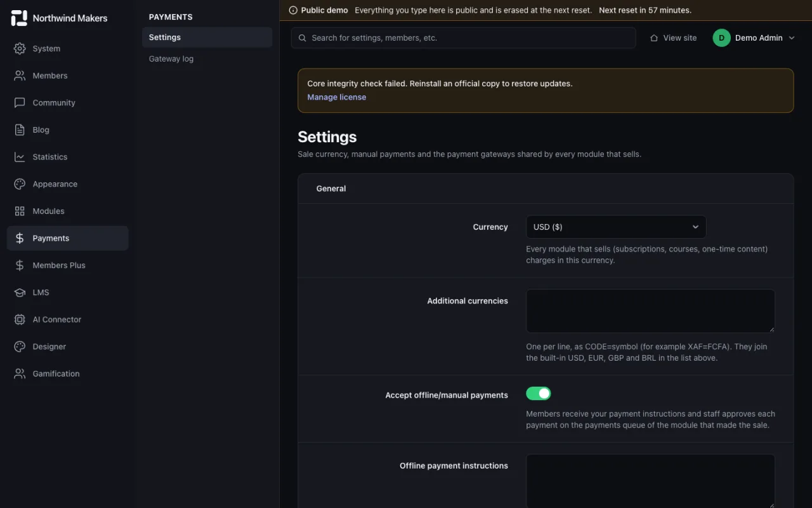Screen dimensions: 812x508
Task: Click the Currency field label
Action: coord(490,227)
